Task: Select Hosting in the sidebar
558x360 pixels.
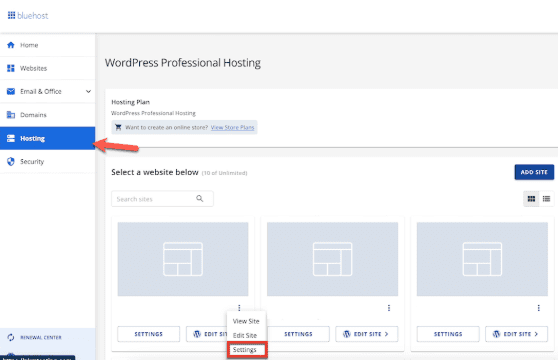Action: 47,138
